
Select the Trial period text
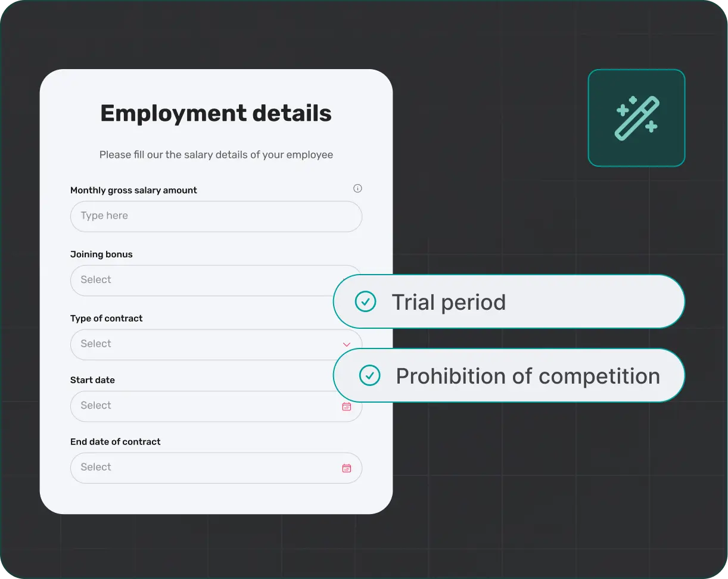(449, 302)
